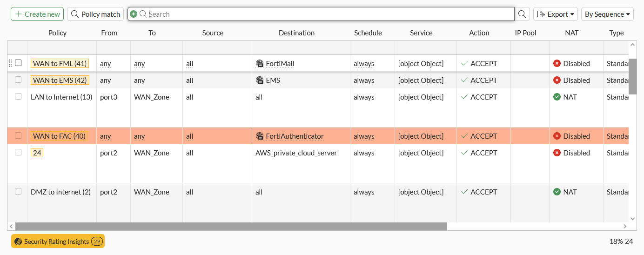Image resolution: width=644 pixels, height=255 pixels.
Task: Open the Export dropdown
Action: click(x=555, y=14)
